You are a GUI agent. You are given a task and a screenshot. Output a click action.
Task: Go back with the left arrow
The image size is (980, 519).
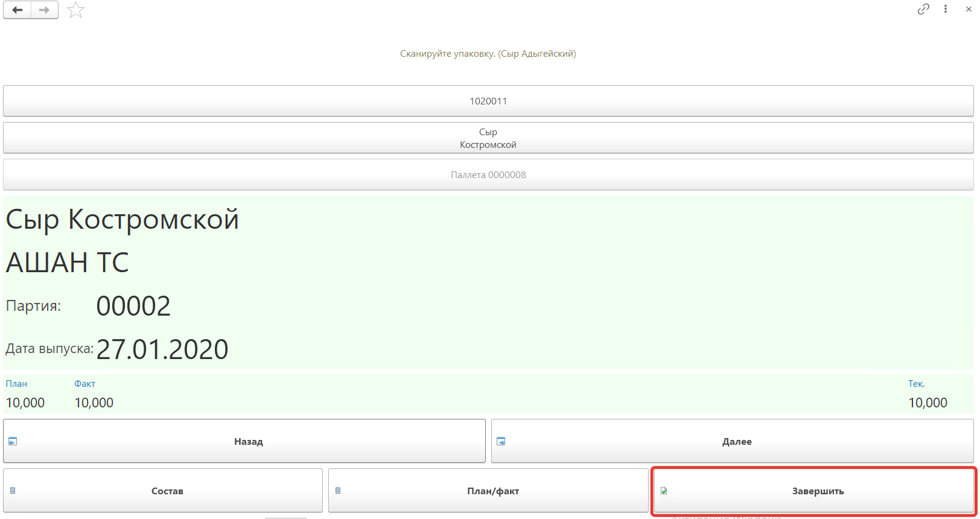click(x=17, y=10)
